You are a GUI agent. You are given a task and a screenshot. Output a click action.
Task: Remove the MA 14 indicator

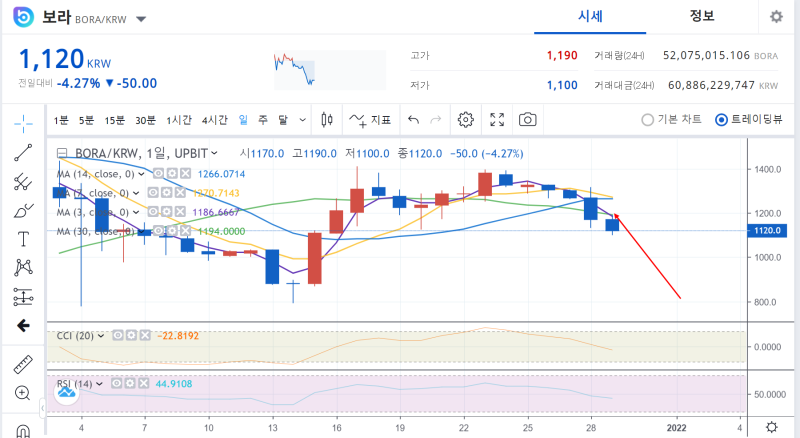coord(185,174)
